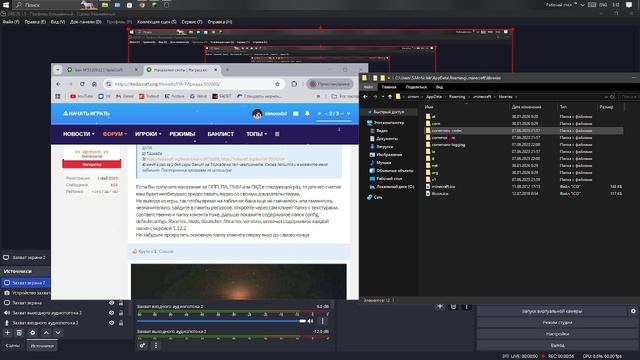Open advanced audio properties gear in mixer

pyautogui.click(x=142, y=345)
